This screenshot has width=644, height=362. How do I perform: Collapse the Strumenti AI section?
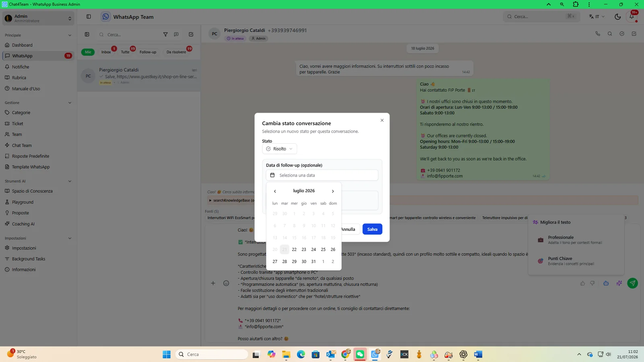(x=70, y=181)
